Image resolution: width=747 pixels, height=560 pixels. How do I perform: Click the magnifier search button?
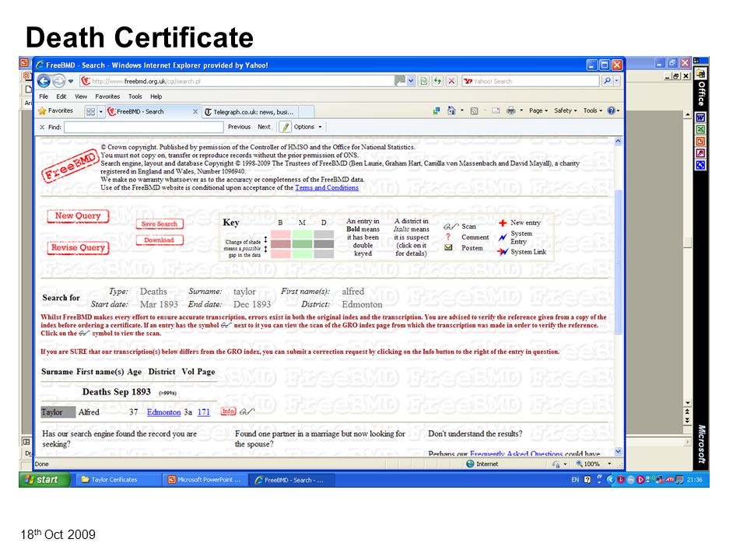607,82
